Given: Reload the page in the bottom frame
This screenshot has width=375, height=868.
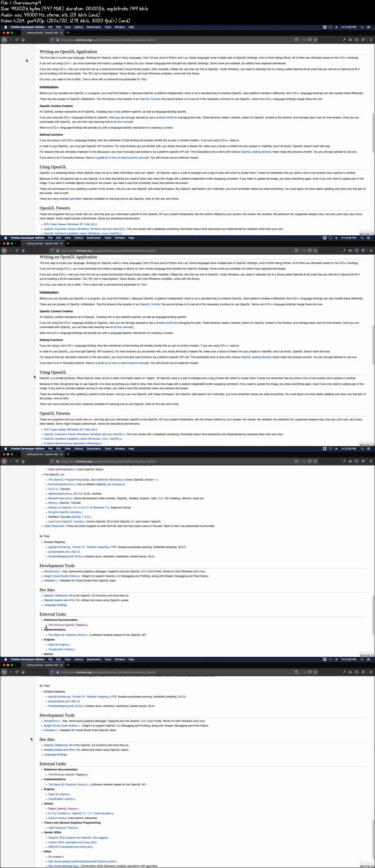Looking at the screenshot, I should [x=17, y=672].
